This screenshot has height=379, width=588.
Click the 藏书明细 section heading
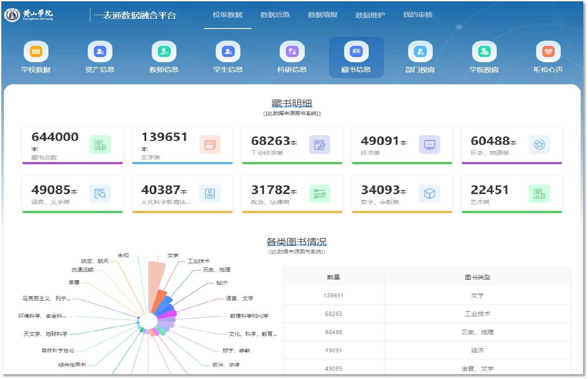292,103
